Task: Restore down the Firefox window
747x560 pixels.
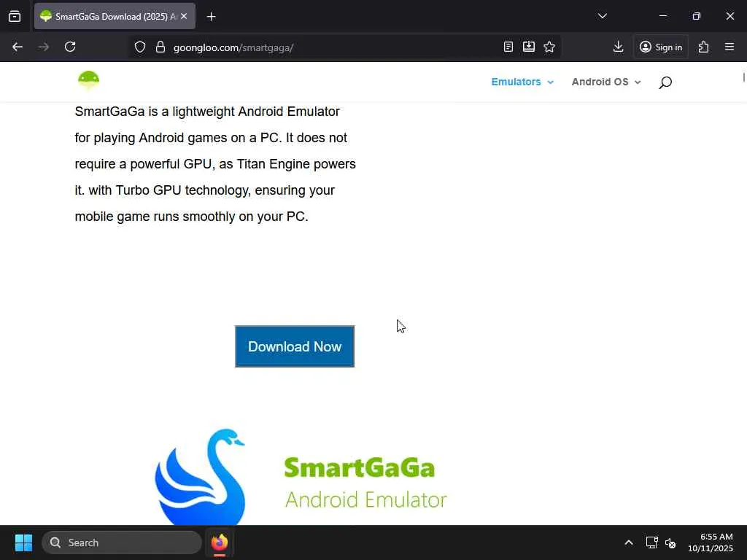Action: [x=697, y=16]
